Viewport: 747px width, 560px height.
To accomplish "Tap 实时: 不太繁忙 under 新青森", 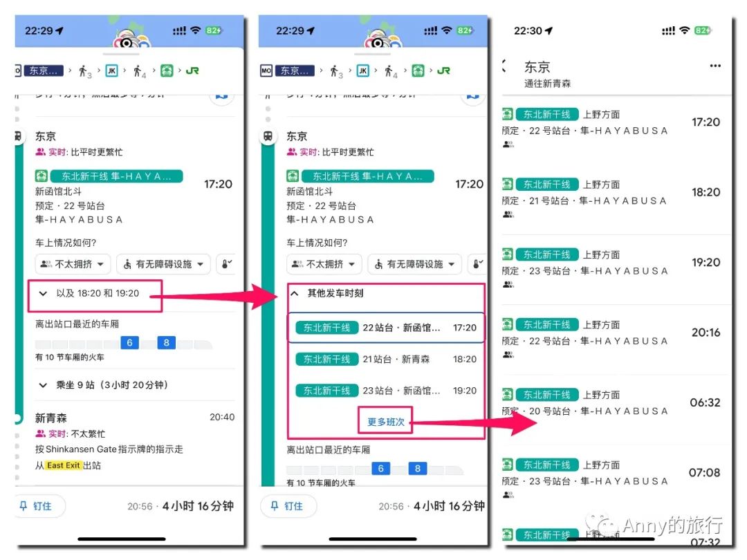I will click(x=71, y=433).
